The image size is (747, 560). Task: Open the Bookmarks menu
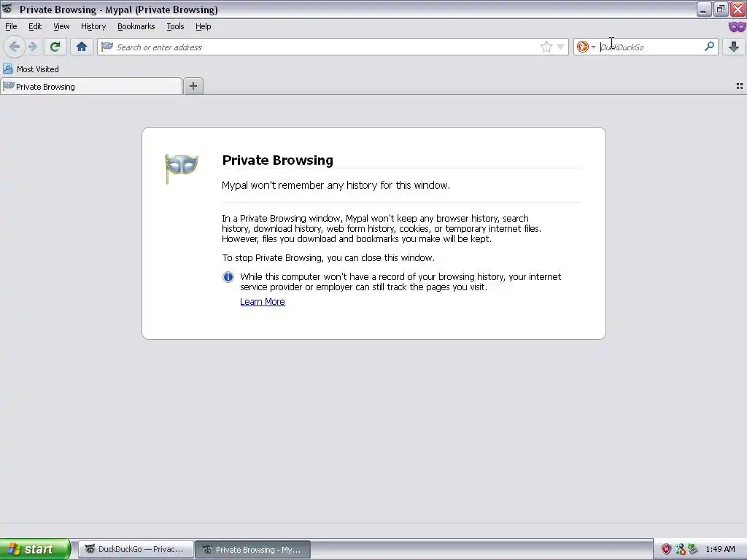pos(136,27)
